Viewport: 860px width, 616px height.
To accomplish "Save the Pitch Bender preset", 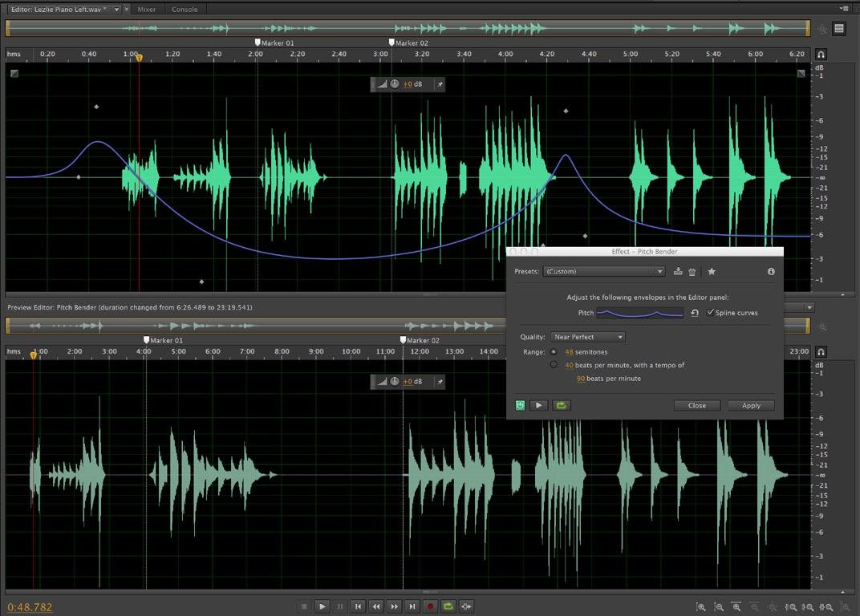I will [678, 272].
